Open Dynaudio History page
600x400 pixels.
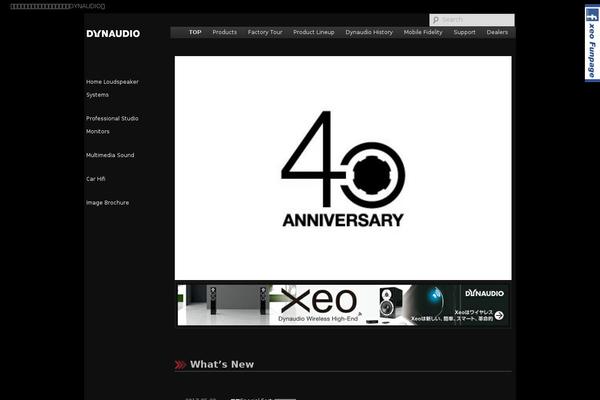(x=369, y=32)
